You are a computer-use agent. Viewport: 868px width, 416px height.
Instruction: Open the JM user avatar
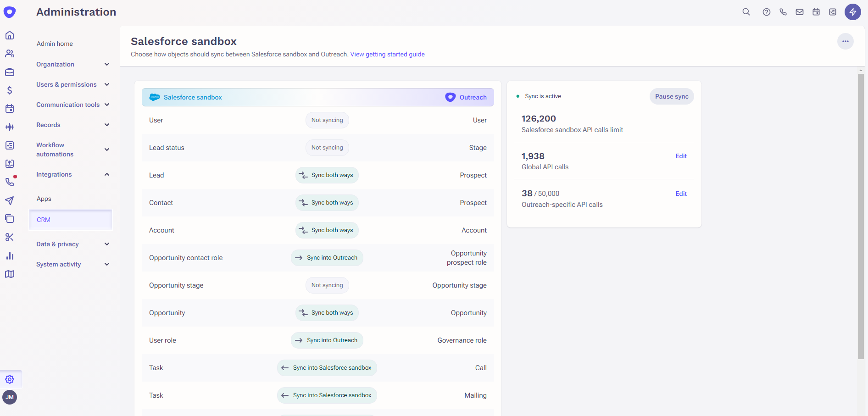[x=10, y=397]
